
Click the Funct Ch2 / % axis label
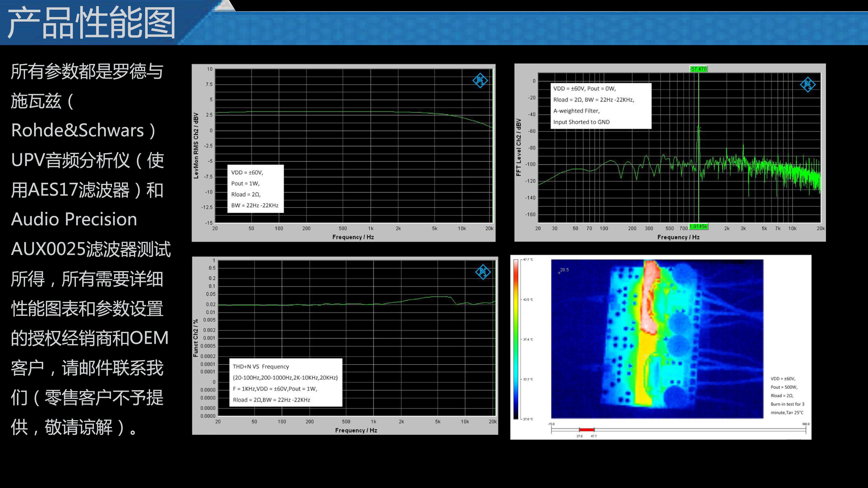196,338
